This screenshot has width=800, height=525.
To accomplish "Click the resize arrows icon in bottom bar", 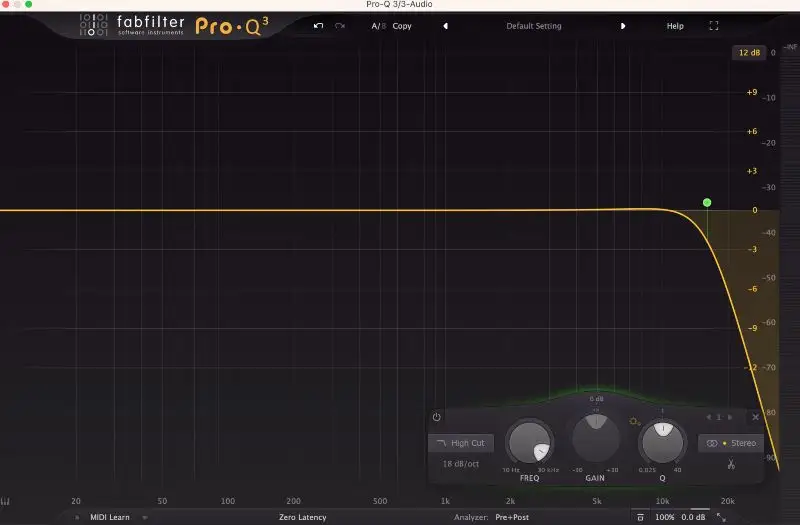I will coord(721,517).
